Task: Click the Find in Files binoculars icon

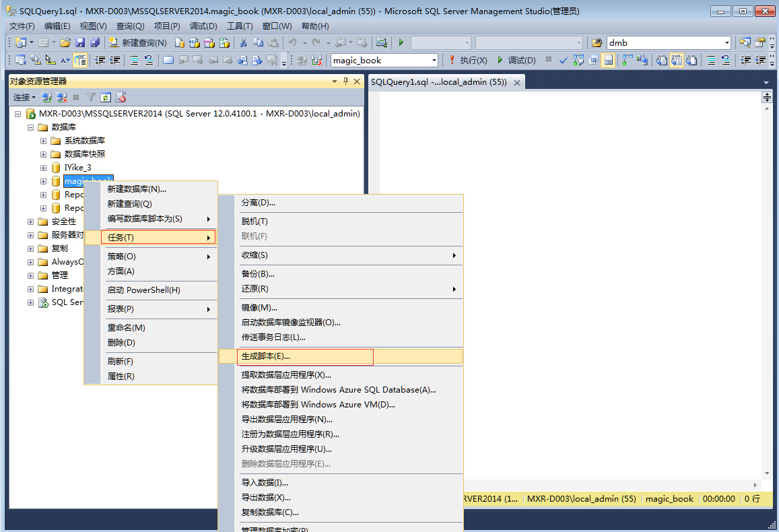Action: tap(597, 42)
